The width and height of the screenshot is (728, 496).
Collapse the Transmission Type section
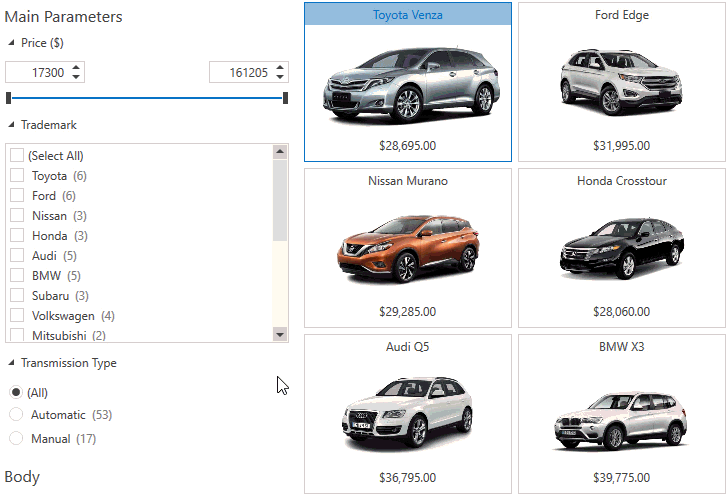pos(11,363)
